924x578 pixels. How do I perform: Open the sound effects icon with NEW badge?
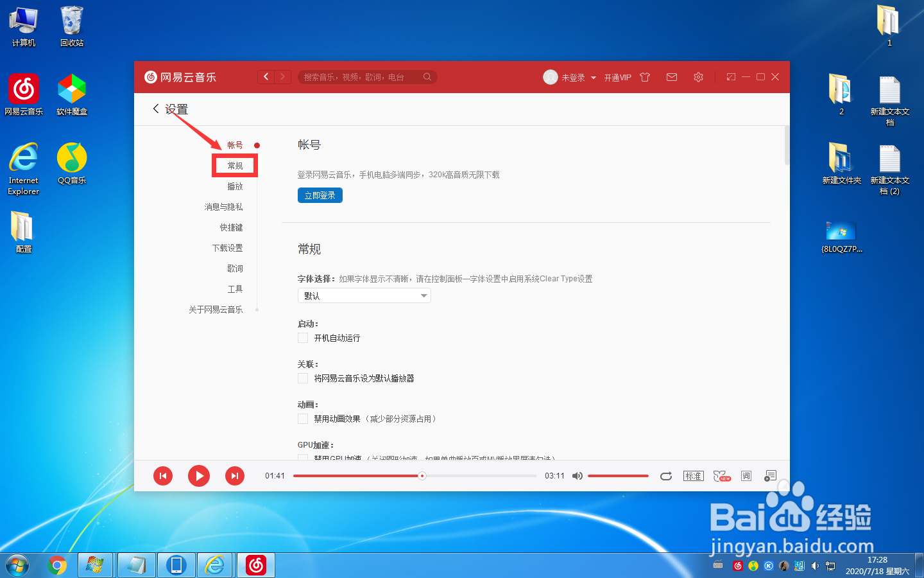pyautogui.click(x=722, y=476)
